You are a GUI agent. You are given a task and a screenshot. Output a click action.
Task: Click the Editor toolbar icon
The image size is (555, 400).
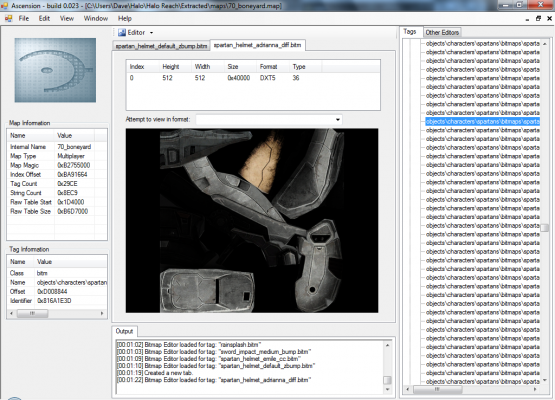pyautogui.click(x=122, y=33)
